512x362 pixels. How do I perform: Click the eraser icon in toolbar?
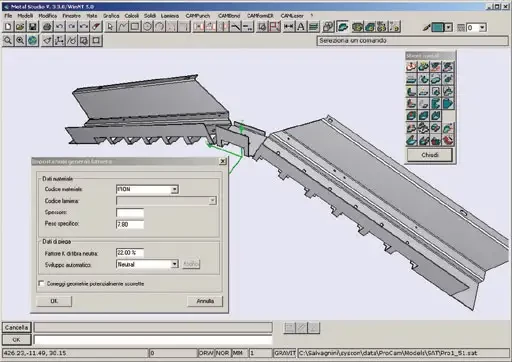coord(96,27)
